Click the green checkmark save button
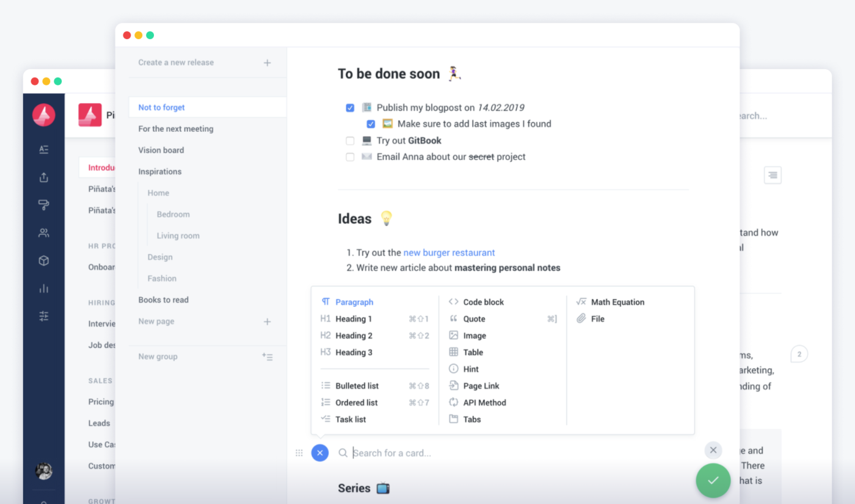The width and height of the screenshot is (855, 504). (x=713, y=480)
